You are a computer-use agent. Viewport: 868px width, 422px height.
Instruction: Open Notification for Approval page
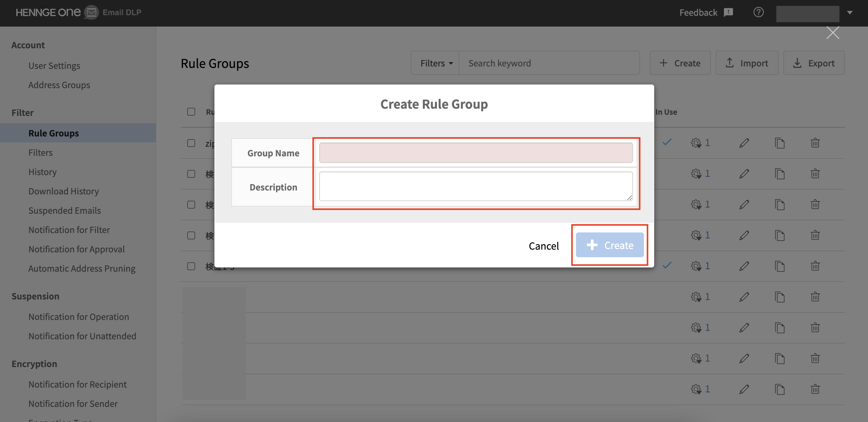tap(76, 249)
